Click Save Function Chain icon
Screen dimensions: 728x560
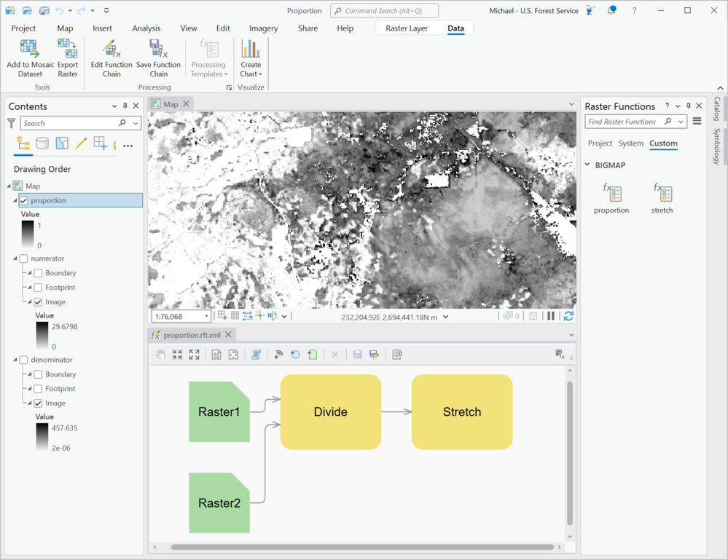pos(158,50)
